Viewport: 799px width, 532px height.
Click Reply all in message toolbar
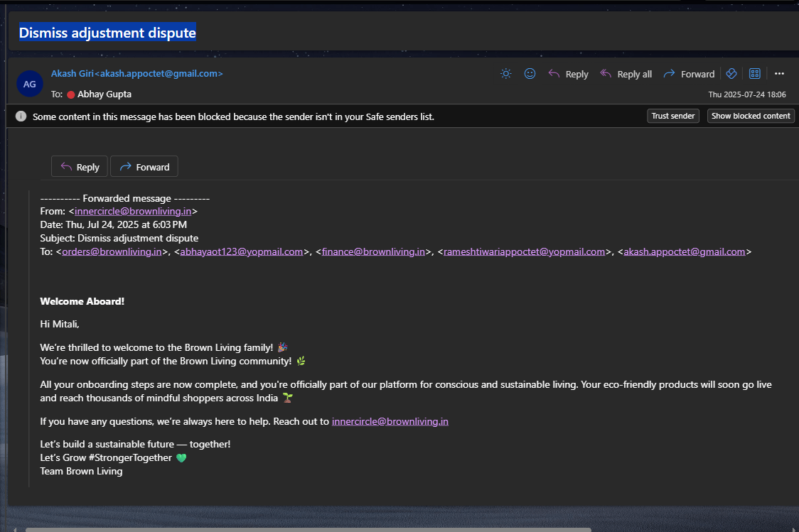tap(626, 75)
